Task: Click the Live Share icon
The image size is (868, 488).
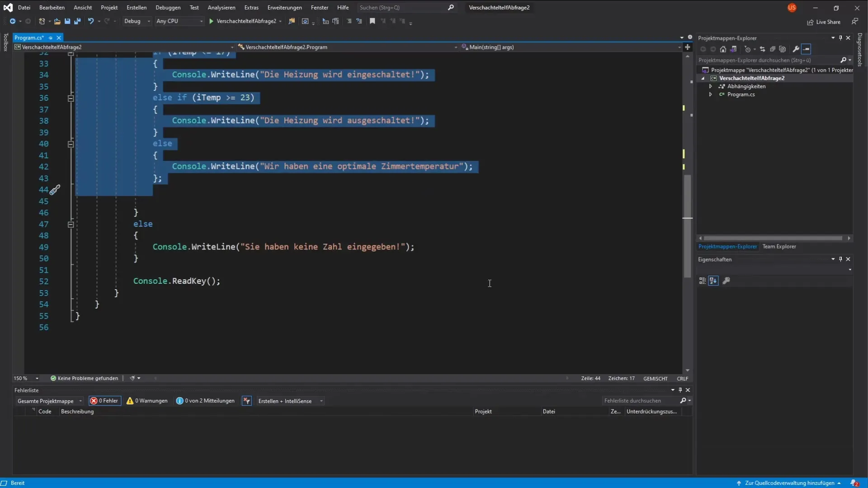Action: point(810,22)
